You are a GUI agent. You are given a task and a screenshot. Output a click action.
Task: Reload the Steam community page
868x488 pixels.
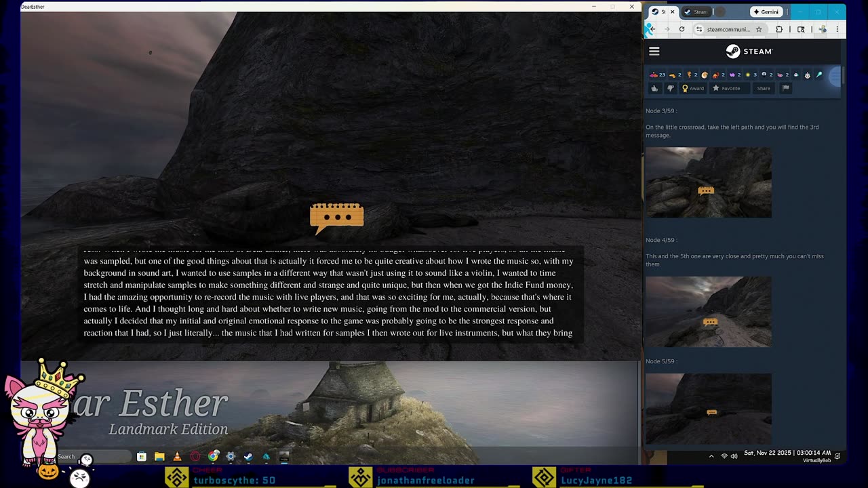tap(682, 29)
